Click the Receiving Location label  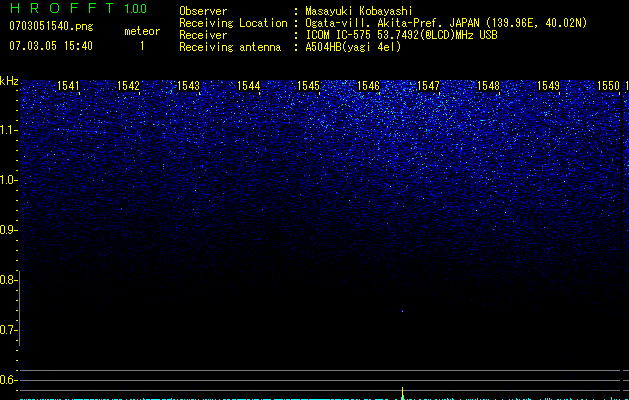233,23
